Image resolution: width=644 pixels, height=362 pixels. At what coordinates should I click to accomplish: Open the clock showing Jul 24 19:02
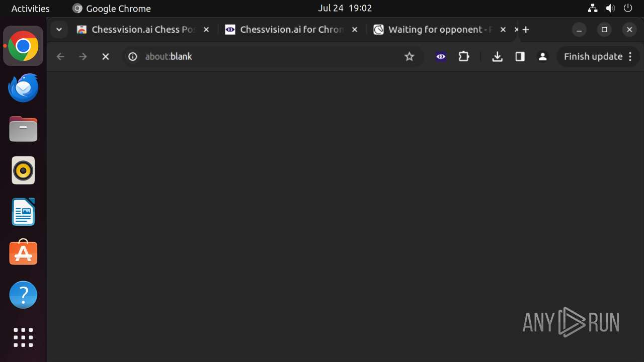(x=345, y=9)
